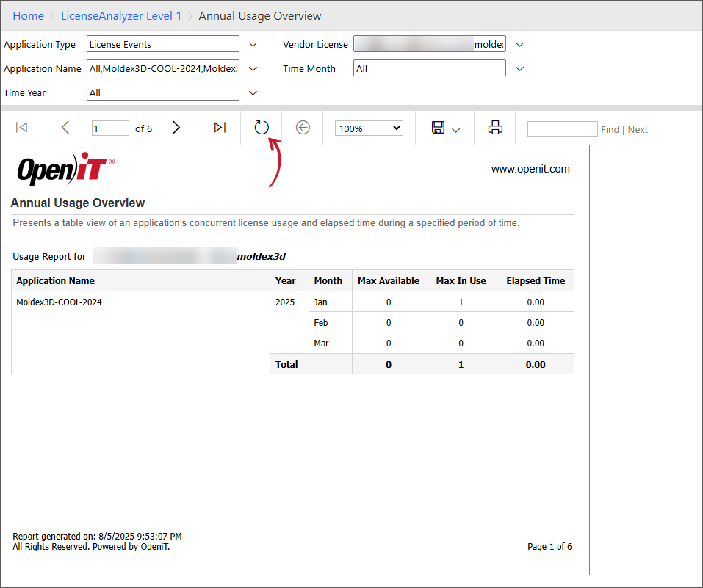The height and width of the screenshot is (588, 703).
Task: Advance to the next report page
Action: (x=176, y=128)
